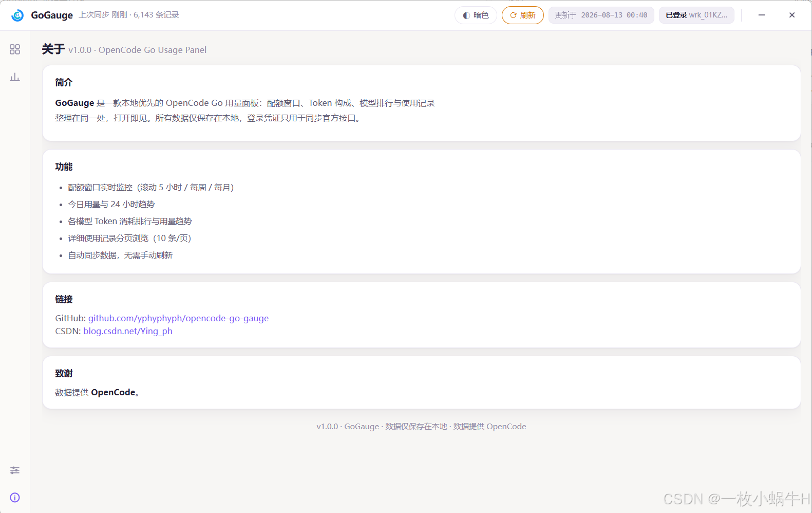812x513 pixels.
Task: Click the v1.0.0 · GoGauge footer text
Action: [x=421, y=427]
